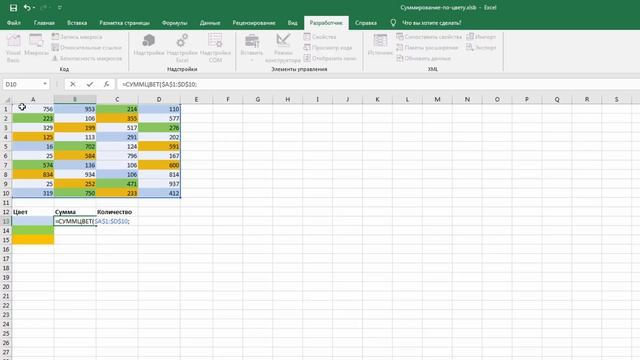Click the first Надстройки add-ins button
640x360 pixels.
click(x=149, y=45)
